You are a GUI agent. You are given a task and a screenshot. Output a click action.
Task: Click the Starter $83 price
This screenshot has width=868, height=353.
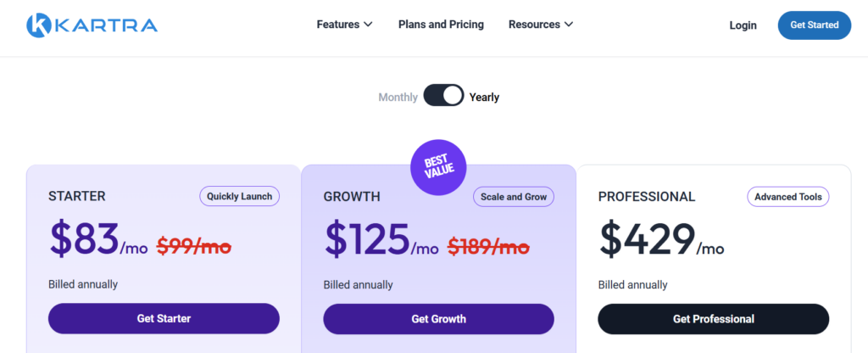click(x=84, y=238)
